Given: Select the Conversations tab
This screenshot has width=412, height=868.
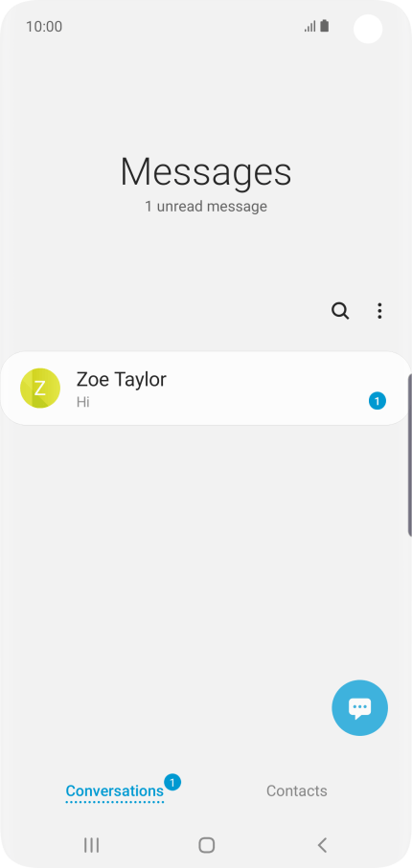Looking at the screenshot, I should click(x=115, y=791).
